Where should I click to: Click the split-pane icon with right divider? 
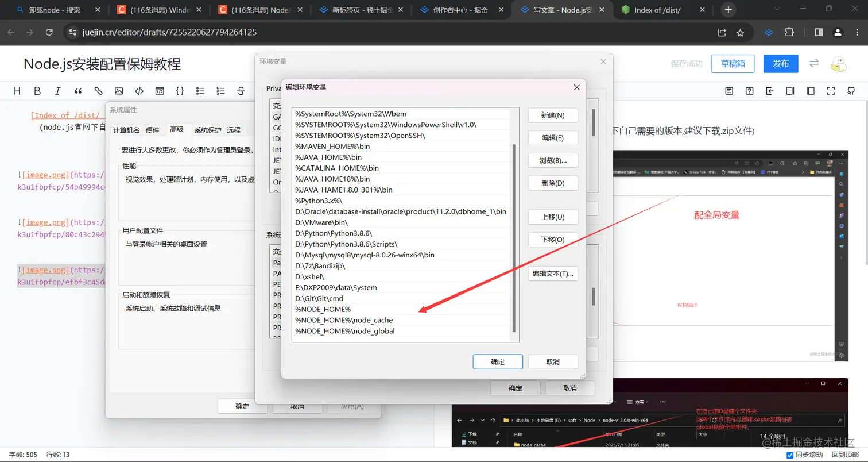(x=790, y=91)
